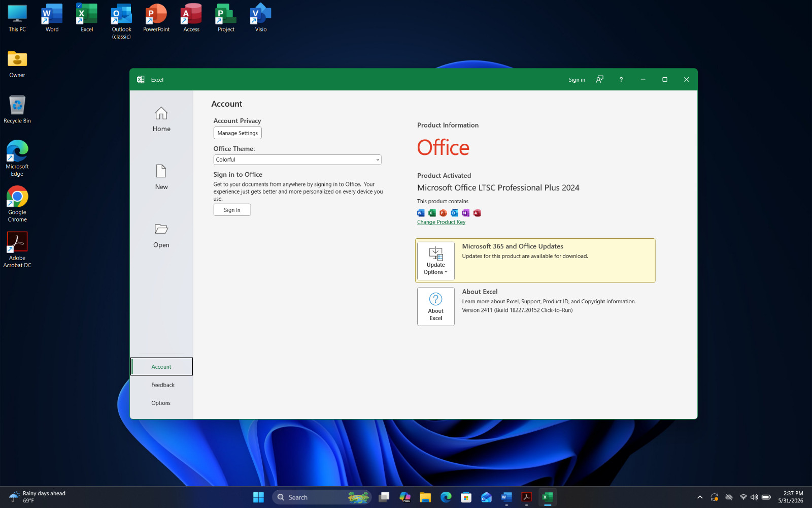Switch to Adobe Acrobat in the taskbar

[527, 497]
